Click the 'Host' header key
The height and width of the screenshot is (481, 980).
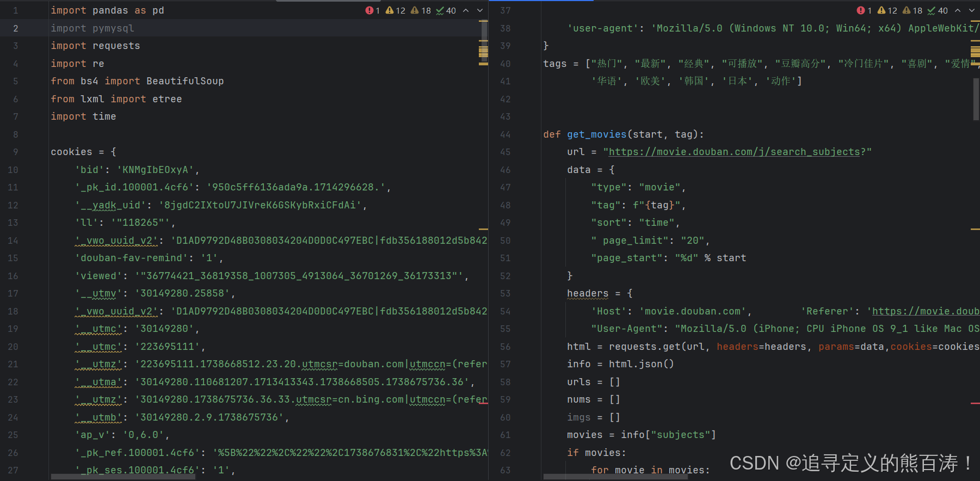(609, 311)
